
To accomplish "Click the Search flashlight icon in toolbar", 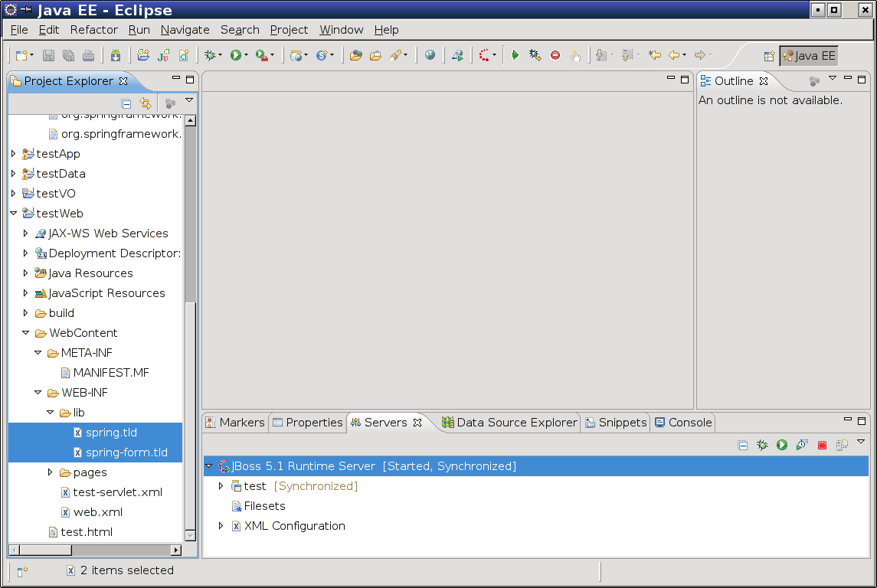I will pyautogui.click(x=395, y=55).
